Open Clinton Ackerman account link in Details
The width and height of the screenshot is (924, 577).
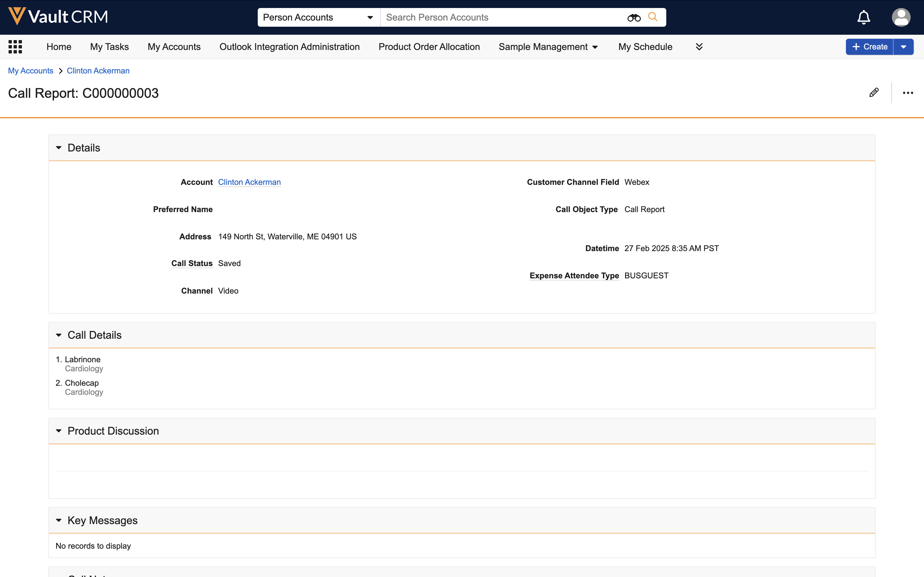coord(249,182)
